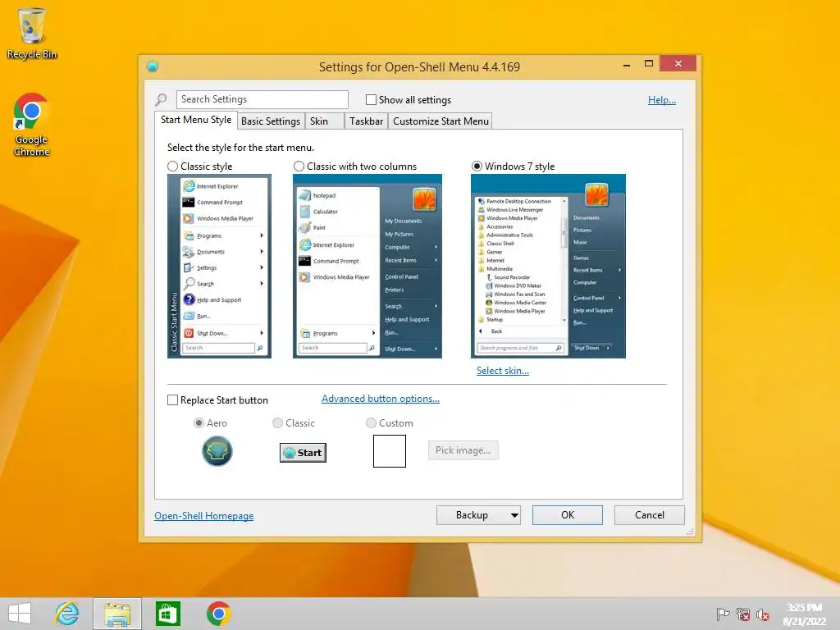Click the Classic style menu preview image
This screenshot has height=630, width=840.
coord(219,267)
